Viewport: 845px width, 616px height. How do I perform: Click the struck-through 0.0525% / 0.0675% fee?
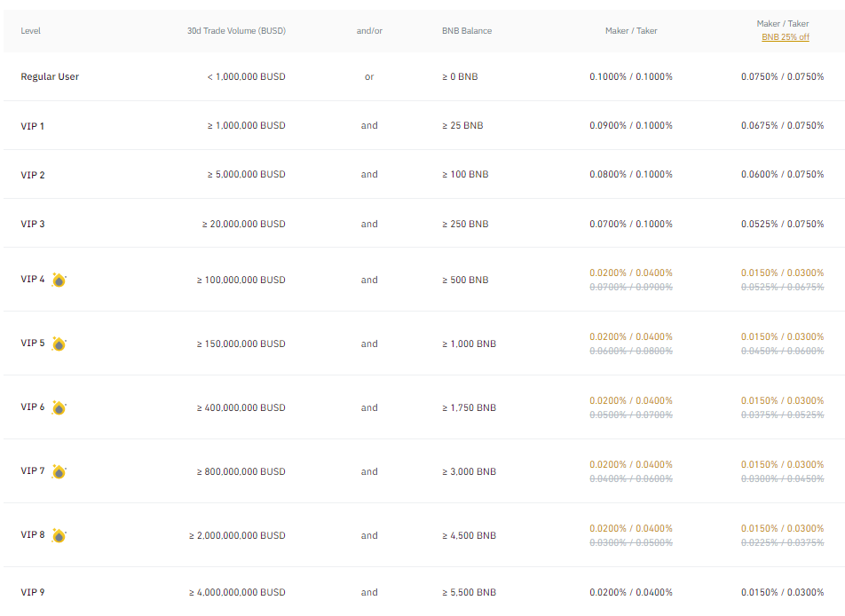coord(783,288)
